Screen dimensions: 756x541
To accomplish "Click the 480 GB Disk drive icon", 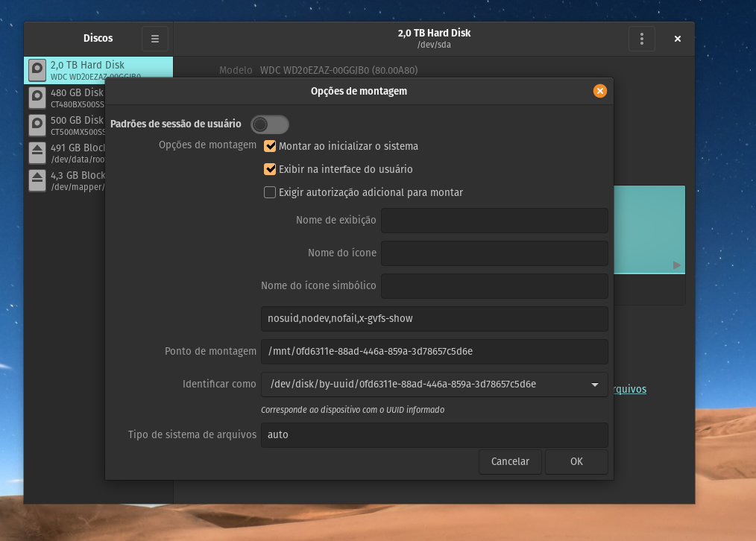I will click(37, 98).
